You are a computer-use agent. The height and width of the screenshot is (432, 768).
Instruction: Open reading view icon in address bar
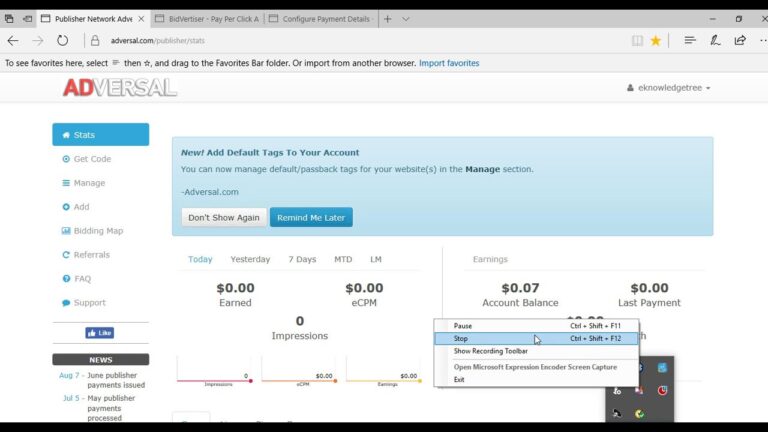[x=637, y=41]
